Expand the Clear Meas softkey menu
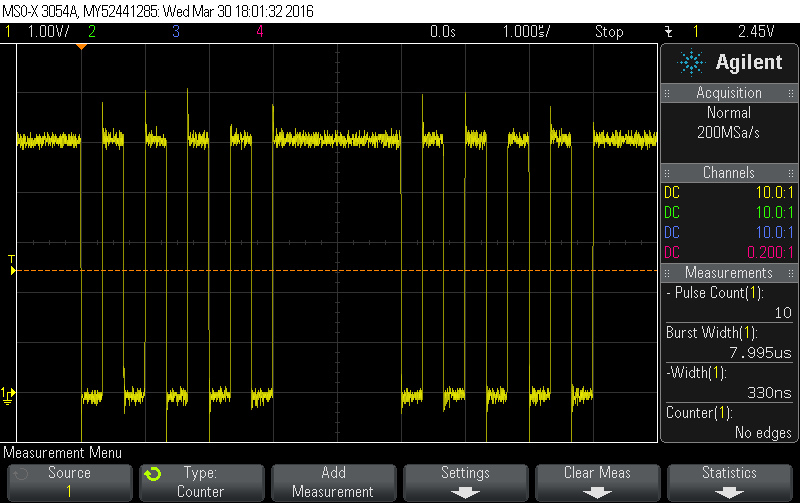 [597, 492]
